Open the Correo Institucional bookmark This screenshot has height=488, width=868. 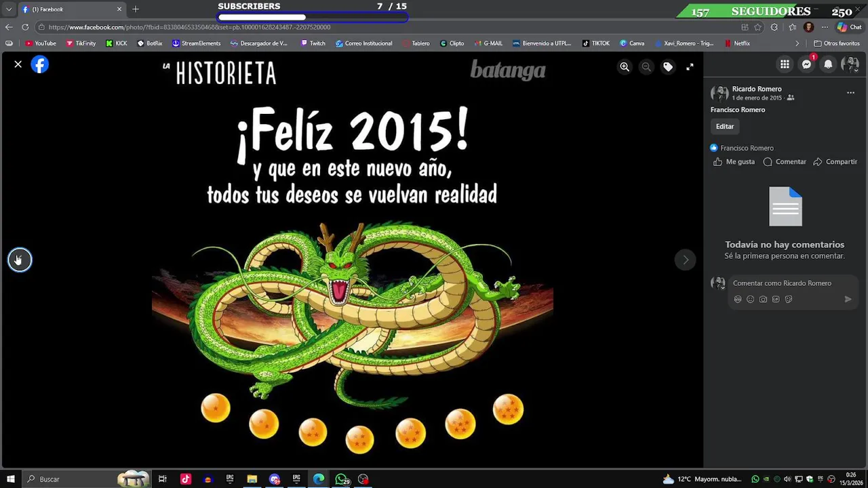364,43
